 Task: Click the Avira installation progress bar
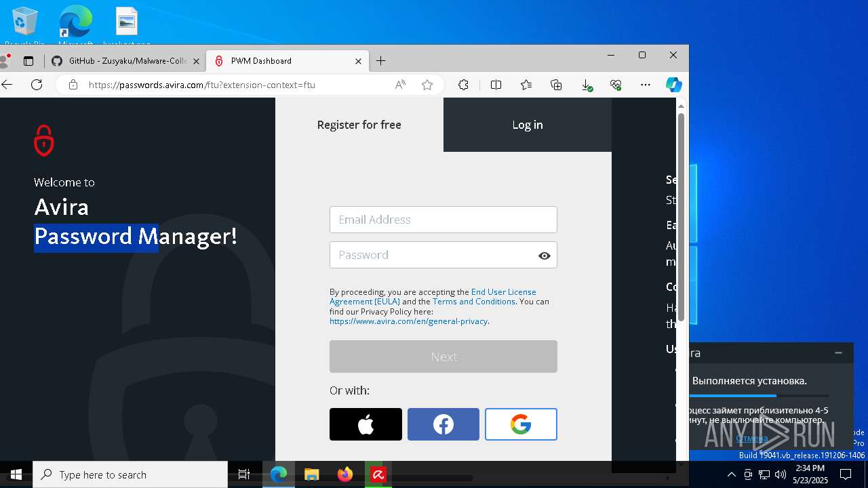click(760, 396)
